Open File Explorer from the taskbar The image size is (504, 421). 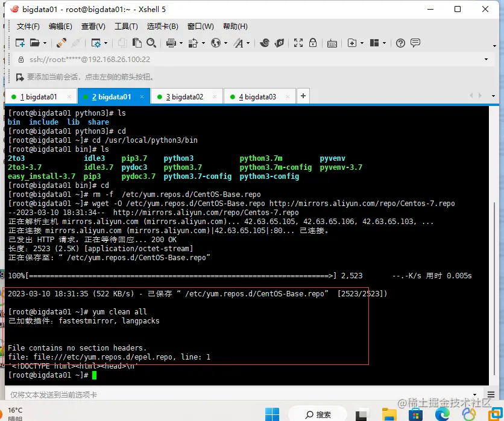[x=389, y=414]
